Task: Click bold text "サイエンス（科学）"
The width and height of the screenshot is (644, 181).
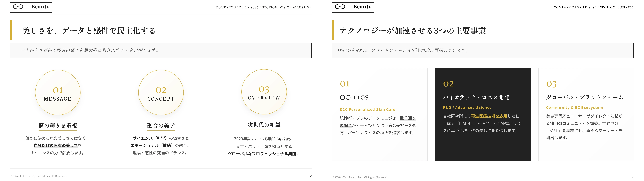Action: click(150, 138)
